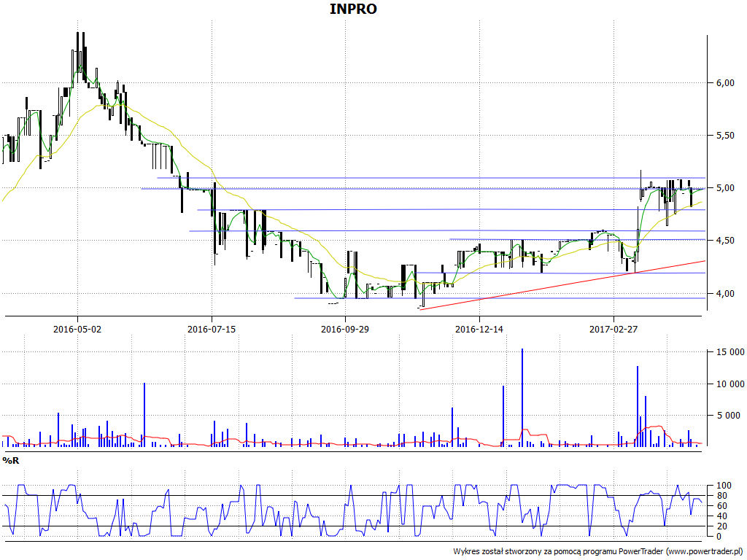This screenshot has height=560, width=747.
Task: Click the PowerTrader credit text
Action: click(599, 551)
